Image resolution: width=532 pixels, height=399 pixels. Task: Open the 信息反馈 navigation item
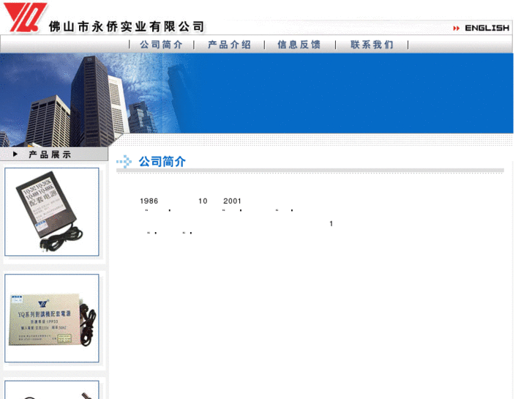(x=299, y=45)
